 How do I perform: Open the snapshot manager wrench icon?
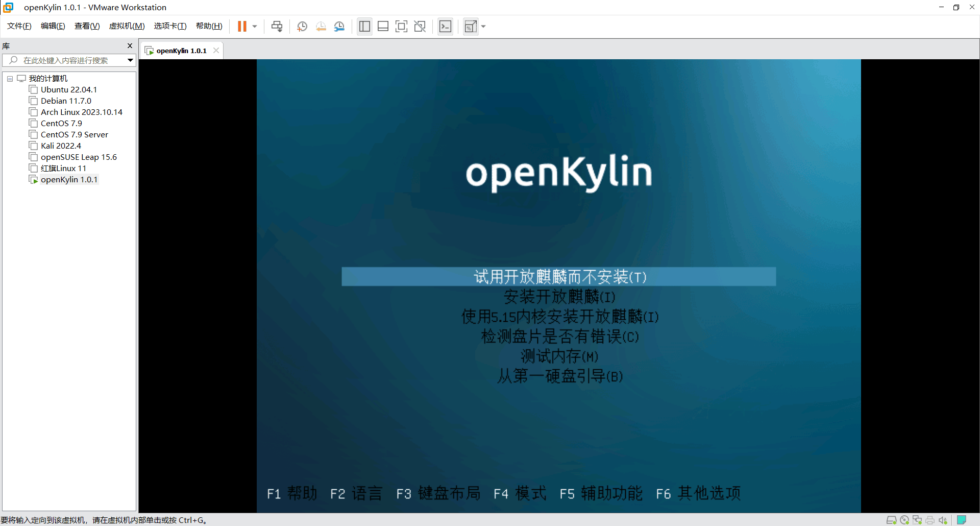tap(339, 27)
